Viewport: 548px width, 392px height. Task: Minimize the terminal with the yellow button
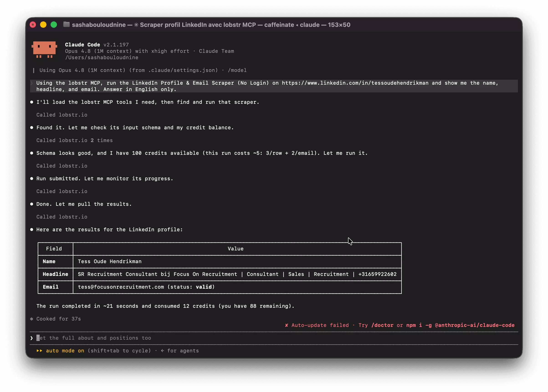point(43,25)
